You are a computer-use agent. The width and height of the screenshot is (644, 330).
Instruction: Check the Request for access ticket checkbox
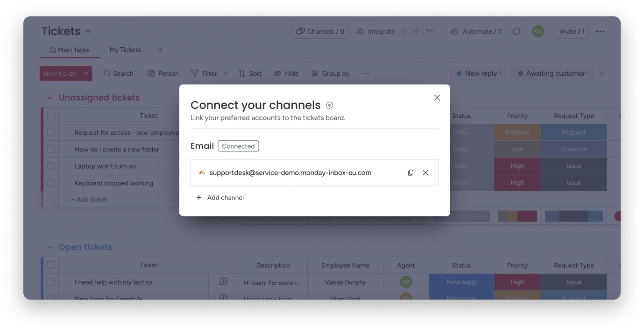click(51, 132)
